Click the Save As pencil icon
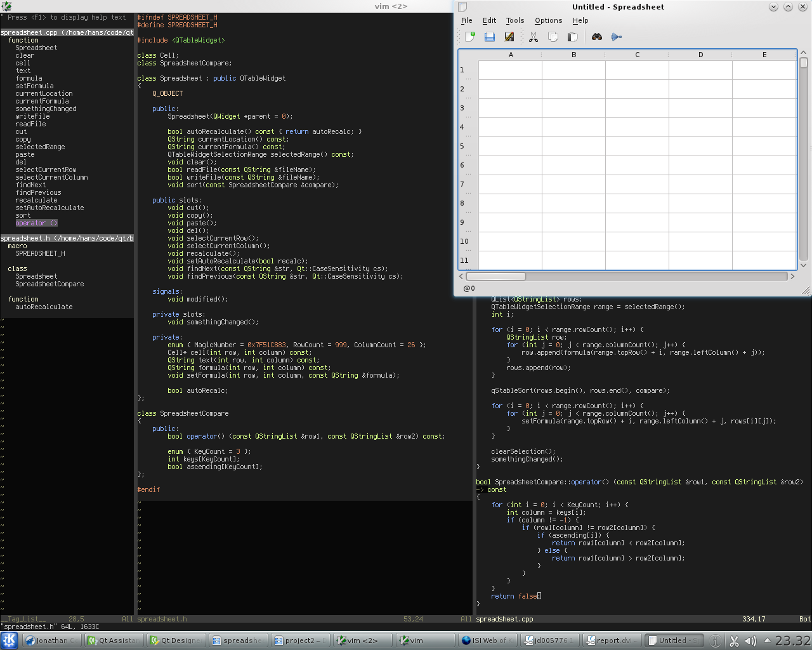 [509, 37]
